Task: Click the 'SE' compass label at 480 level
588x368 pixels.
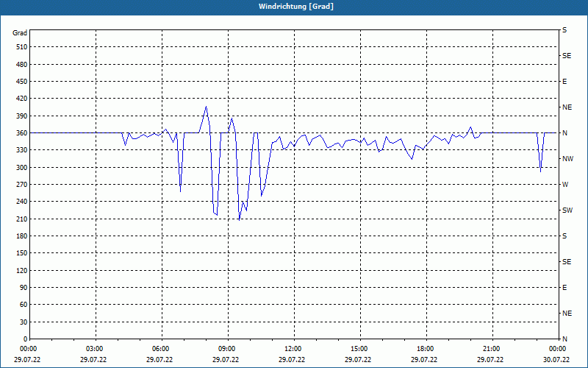Action: tap(567, 56)
